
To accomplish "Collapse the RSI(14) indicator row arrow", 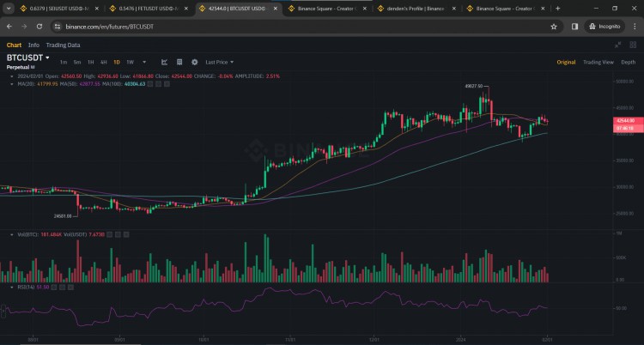I will [x=12, y=287].
